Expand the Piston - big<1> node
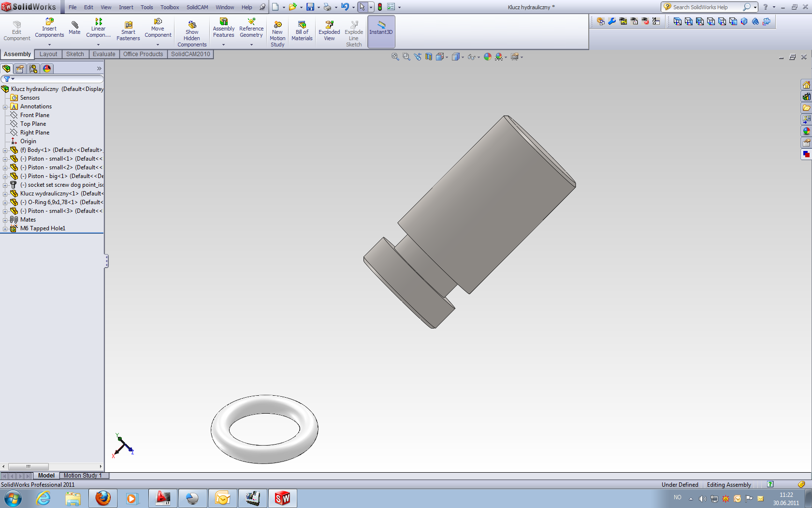This screenshot has height=508, width=812. click(5, 176)
